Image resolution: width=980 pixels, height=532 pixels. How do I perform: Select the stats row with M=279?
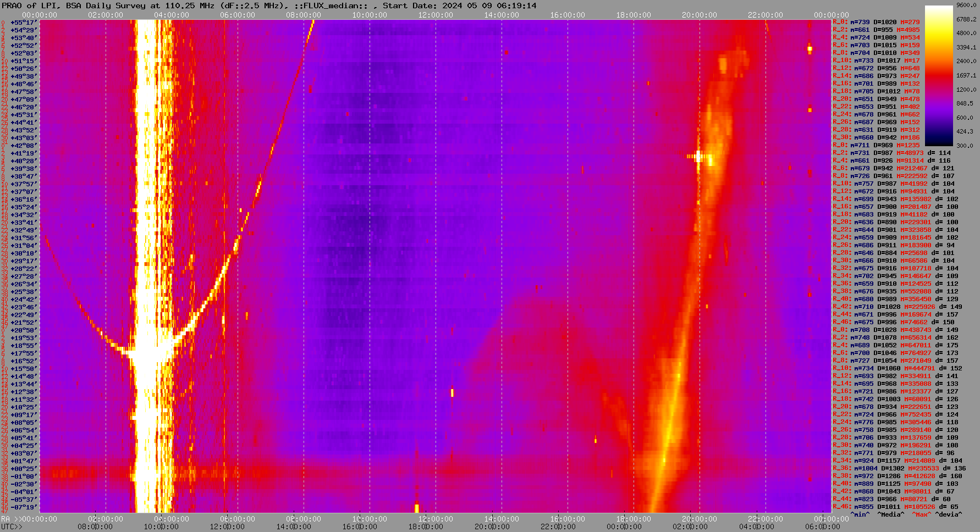876,23
